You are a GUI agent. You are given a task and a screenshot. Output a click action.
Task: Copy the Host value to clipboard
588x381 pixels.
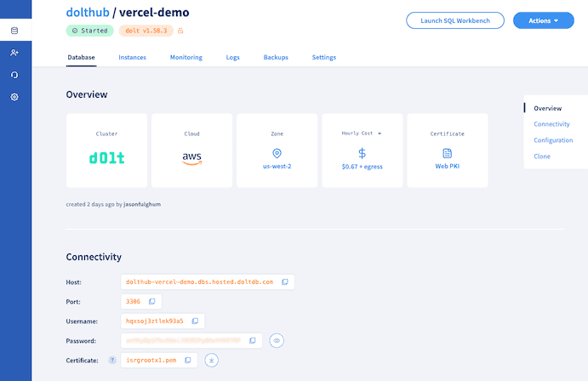pyautogui.click(x=285, y=281)
